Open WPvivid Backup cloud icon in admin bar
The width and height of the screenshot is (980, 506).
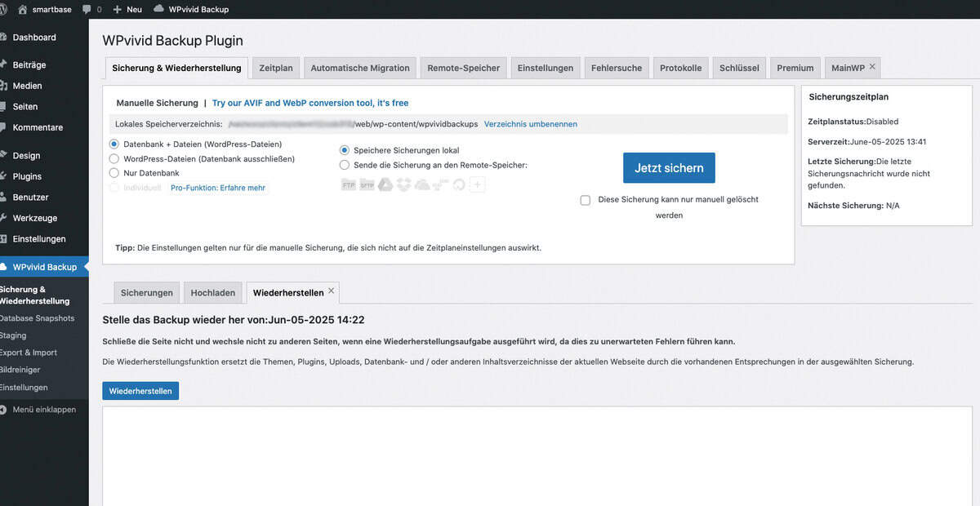point(158,9)
